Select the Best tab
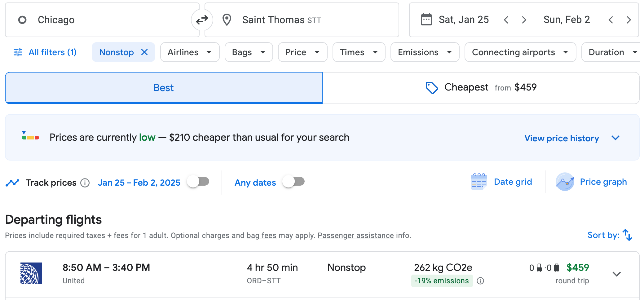Screen dimensions: 644x300 click(164, 88)
